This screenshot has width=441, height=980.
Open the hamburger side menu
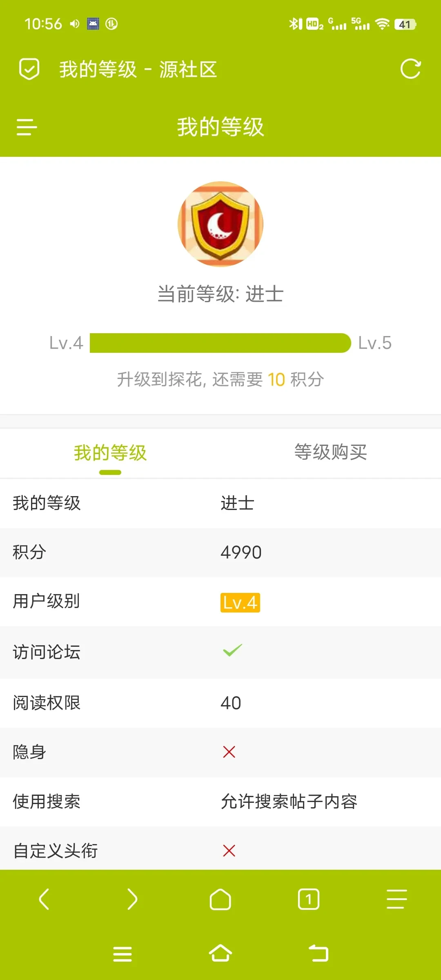pyautogui.click(x=27, y=127)
